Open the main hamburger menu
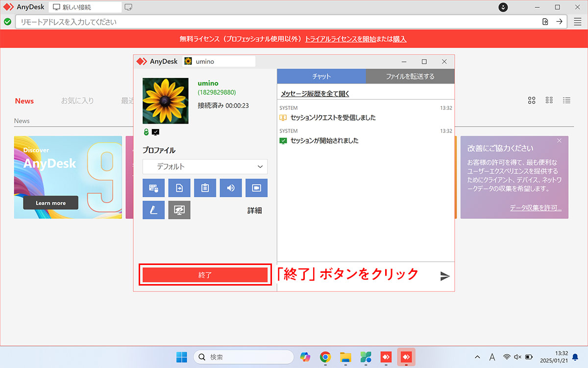The width and height of the screenshot is (588, 368). click(578, 22)
